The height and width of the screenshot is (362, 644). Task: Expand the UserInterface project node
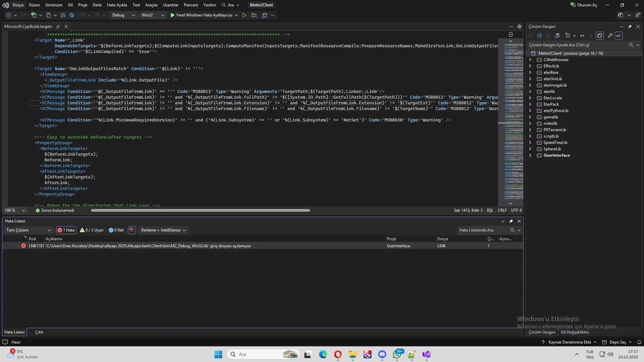coord(531,155)
